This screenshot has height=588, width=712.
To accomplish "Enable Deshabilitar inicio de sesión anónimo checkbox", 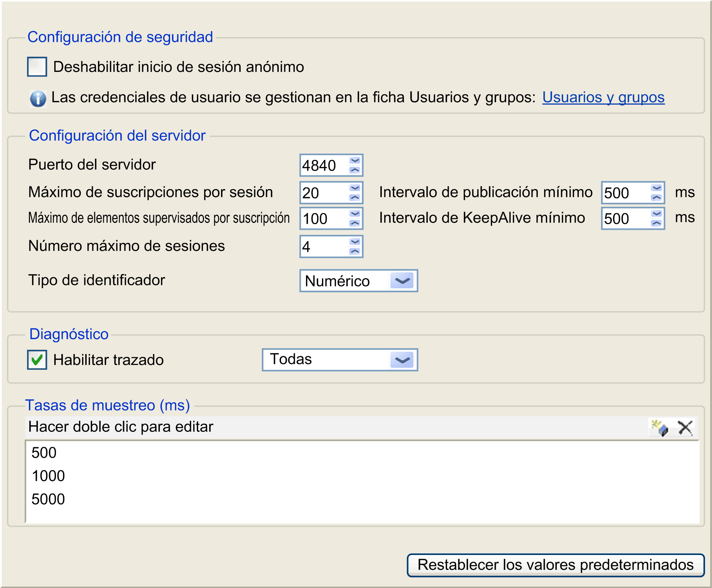I will [x=37, y=67].
